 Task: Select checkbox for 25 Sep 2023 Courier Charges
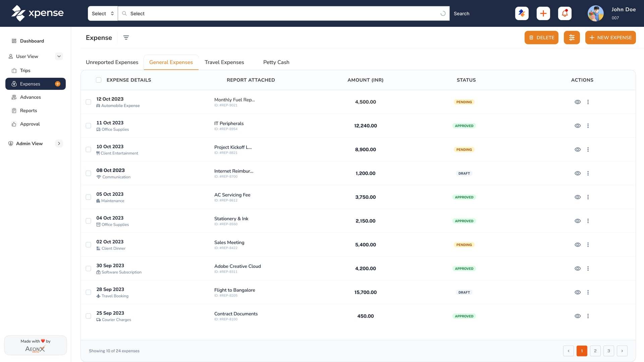pyautogui.click(x=88, y=316)
